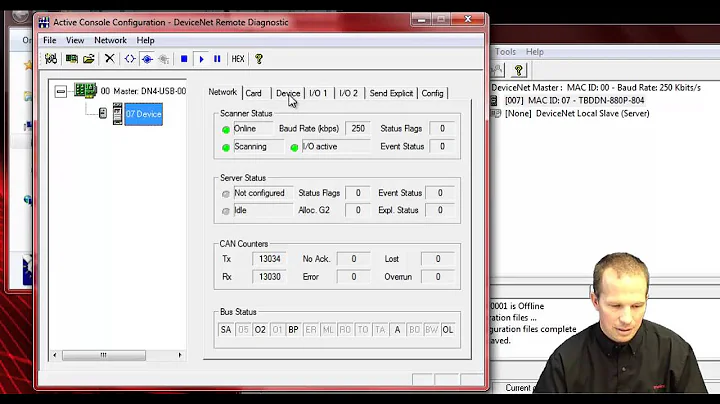
Task: Open the Help menu in Active Console
Action: [145, 40]
